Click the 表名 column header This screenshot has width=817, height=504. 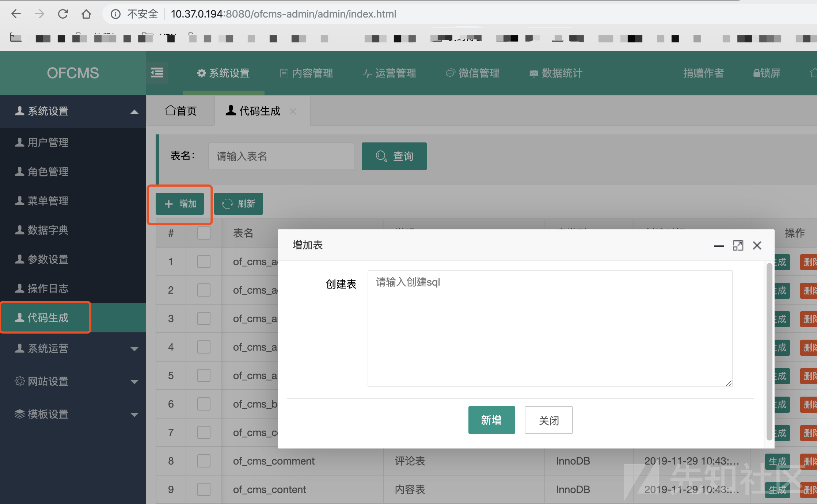coord(243,233)
